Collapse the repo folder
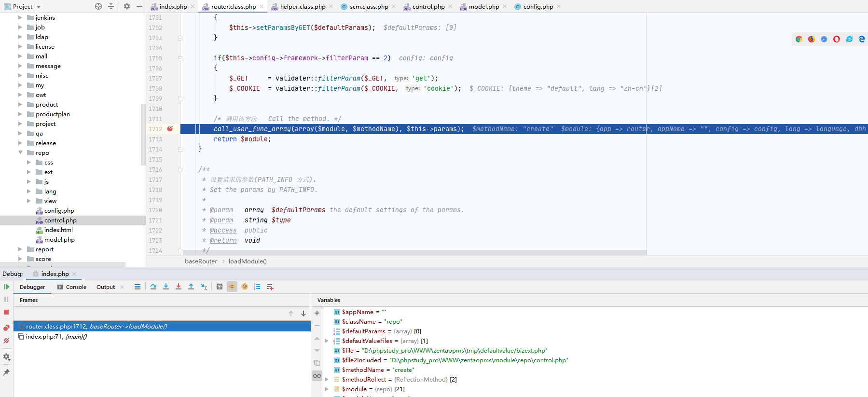Screen dimensions: 868x397 20,152
